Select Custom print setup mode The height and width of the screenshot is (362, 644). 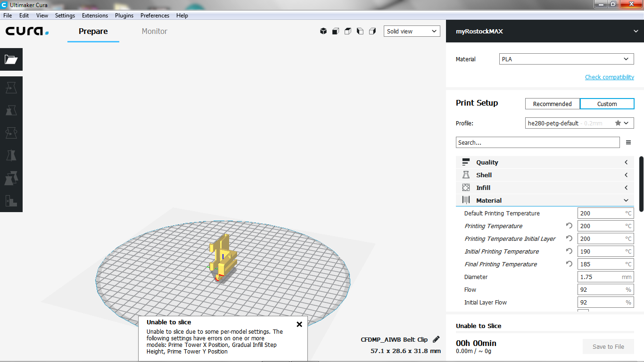click(x=607, y=104)
